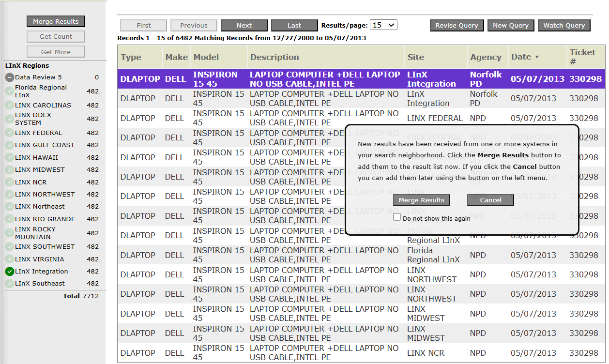The height and width of the screenshot is (364, 609).
Task: Enable the Do not show this again checkbox
Action: click(397, 218)
